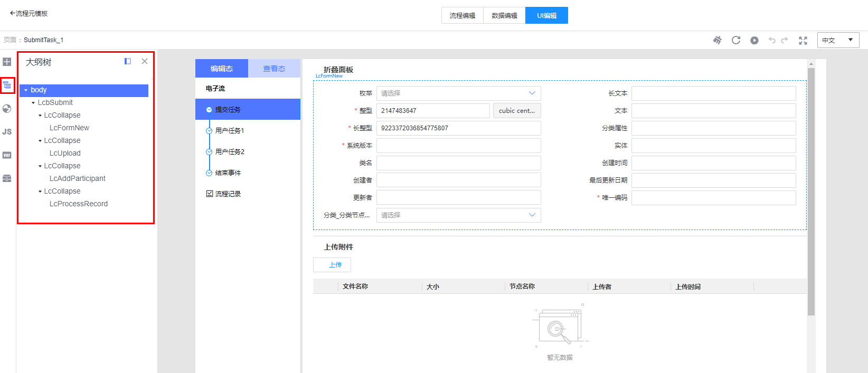868x373 pixels.
Task: Switch to the UI编辑 tab
Action: (546, 15)
